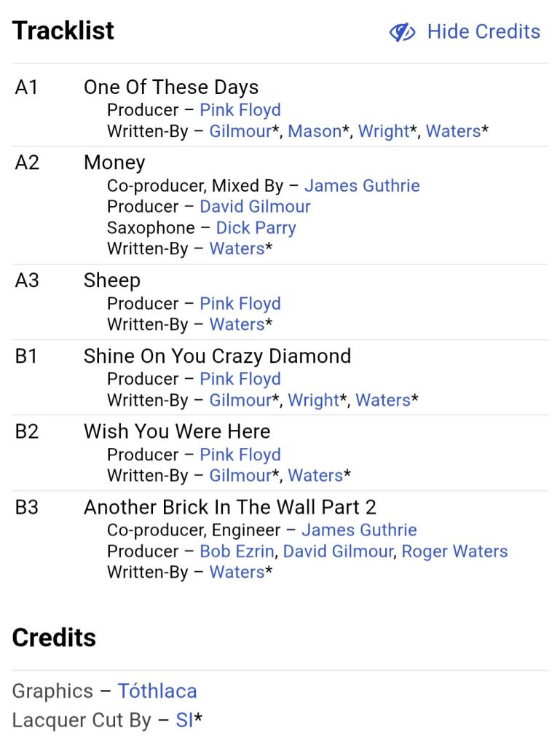Screen dimensions: 560x746
Task: Open Tóthlaca graphics credit link
Action: click(157, 691)
